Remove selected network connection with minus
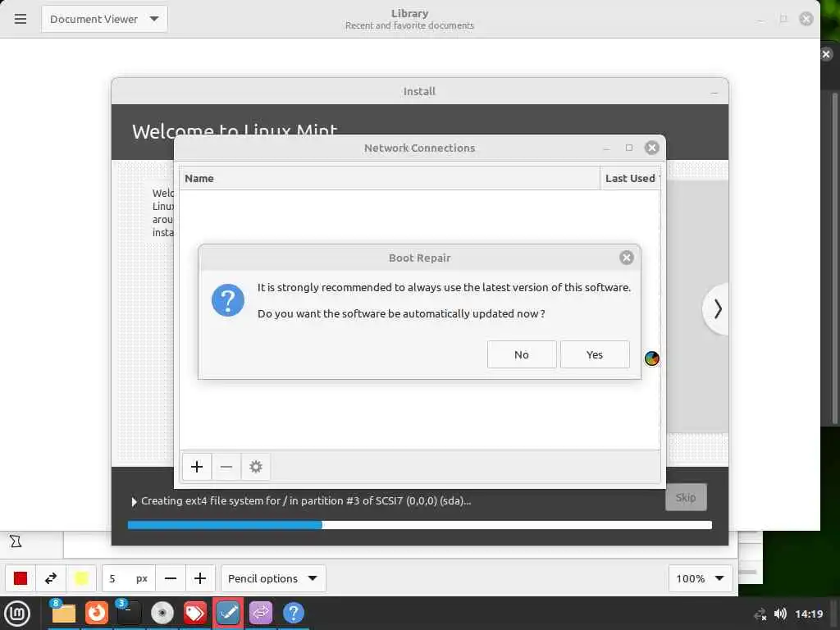Image resolution: width=840 pixels, height=630 pixels. pyautogui.click(x=226, y=467)
